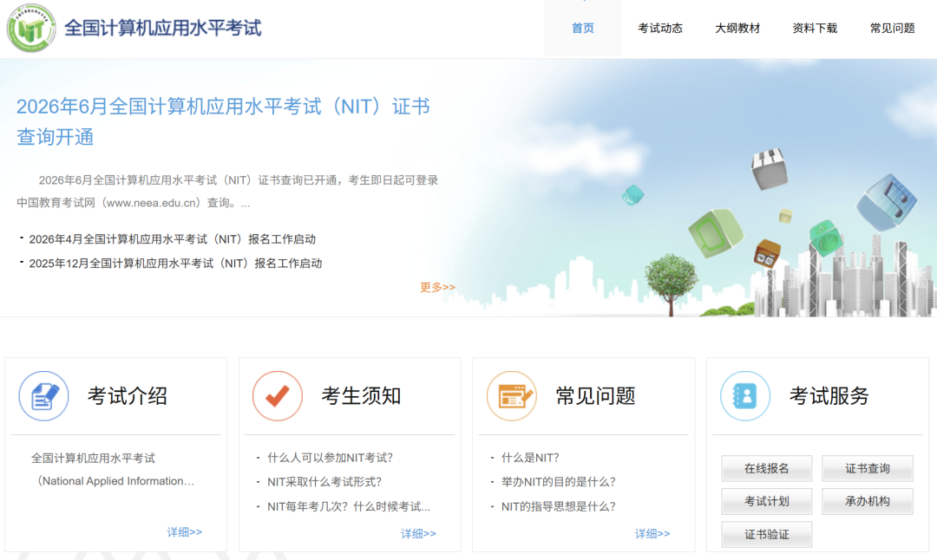
Task: Open the question 举办NIT的目的是什么?
Action: click(x=558, y=482)
